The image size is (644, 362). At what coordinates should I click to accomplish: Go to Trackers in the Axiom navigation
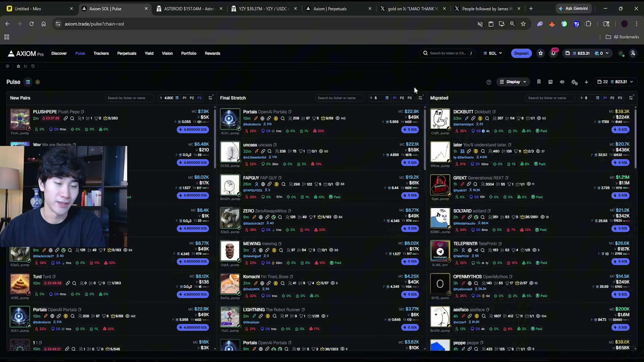(101, 53)
